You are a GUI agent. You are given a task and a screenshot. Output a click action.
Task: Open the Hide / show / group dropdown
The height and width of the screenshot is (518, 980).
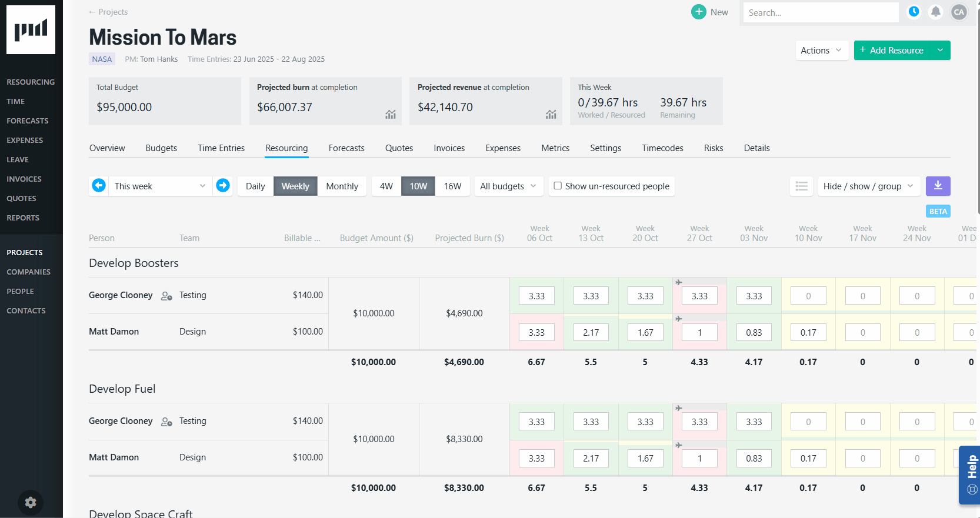click(x=868, y=186)
